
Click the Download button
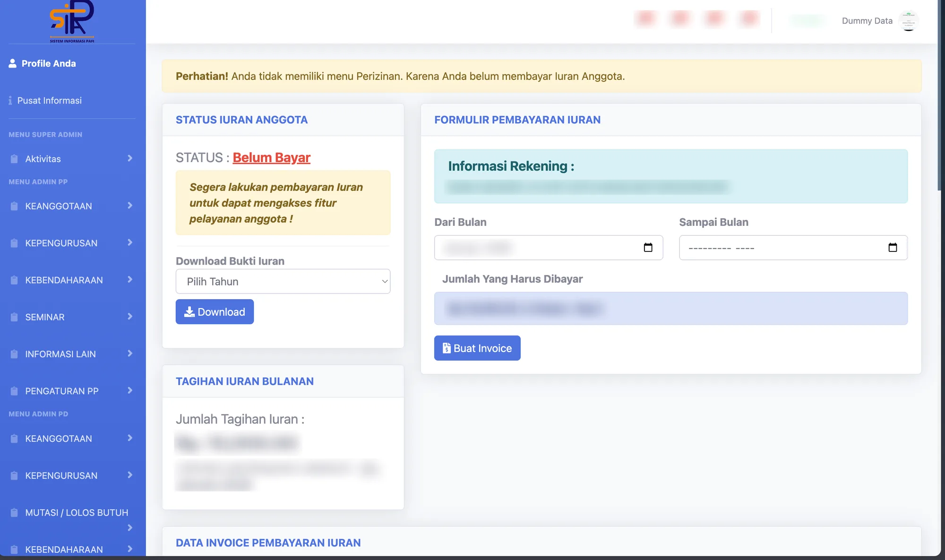215,311
